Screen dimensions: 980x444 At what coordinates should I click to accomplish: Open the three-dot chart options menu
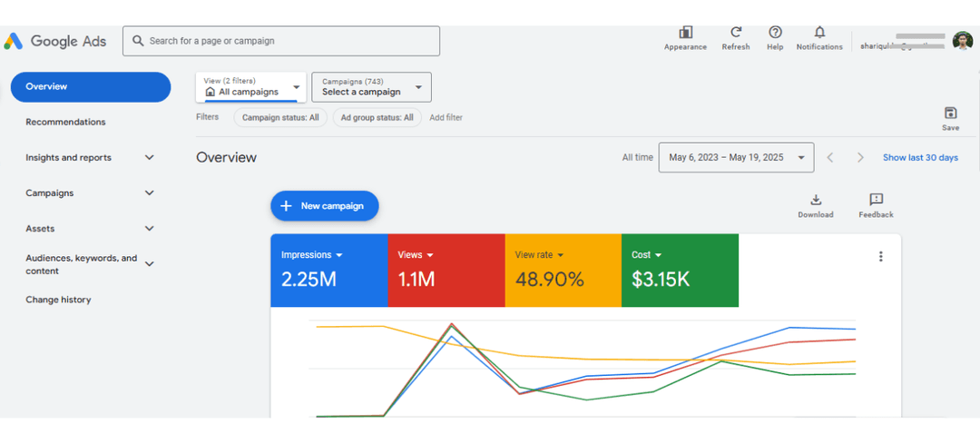pos(880,257)
